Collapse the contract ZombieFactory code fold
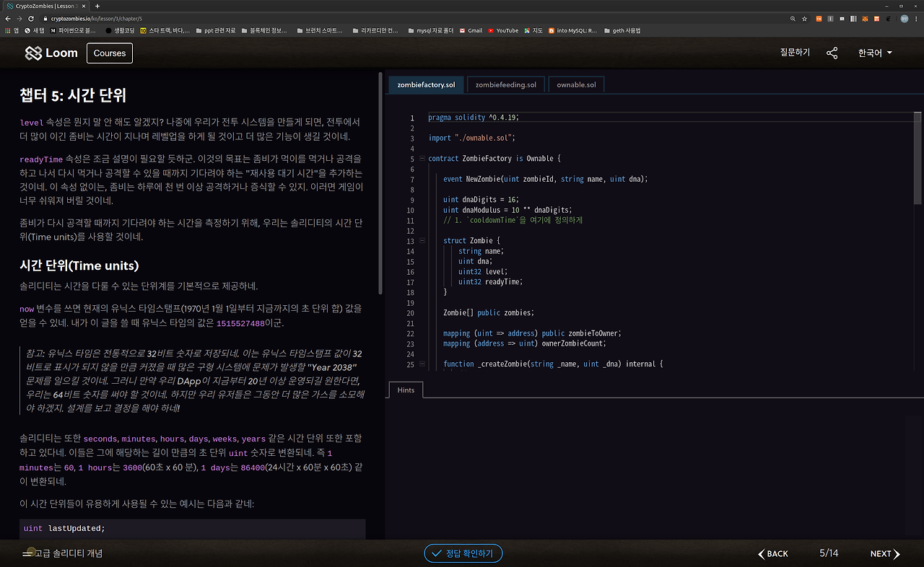The height and width of the screenshot is (567, 924). [x=422, y=159]
